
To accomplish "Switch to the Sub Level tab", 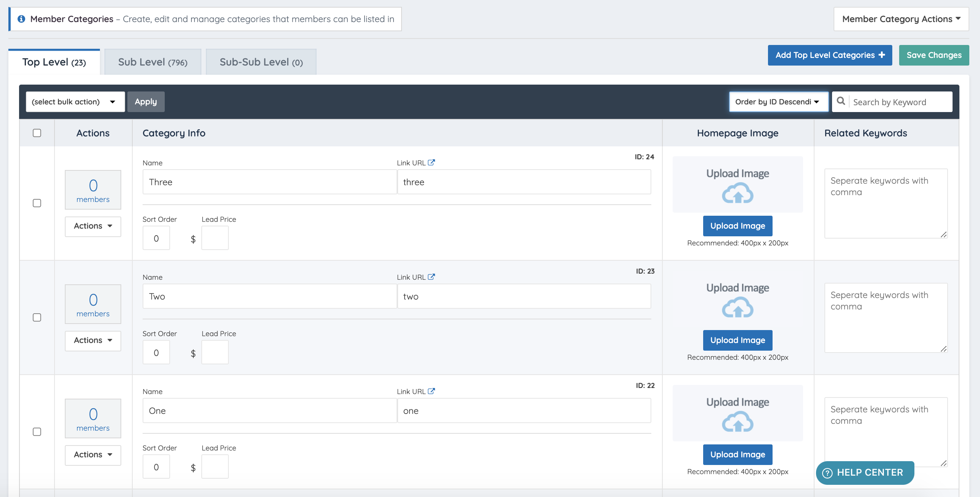I will pos(153,62).
